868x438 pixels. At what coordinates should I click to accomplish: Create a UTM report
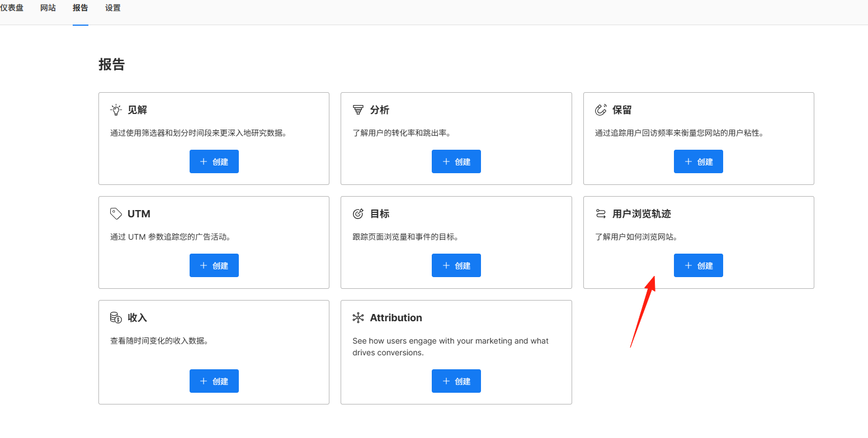214,265
